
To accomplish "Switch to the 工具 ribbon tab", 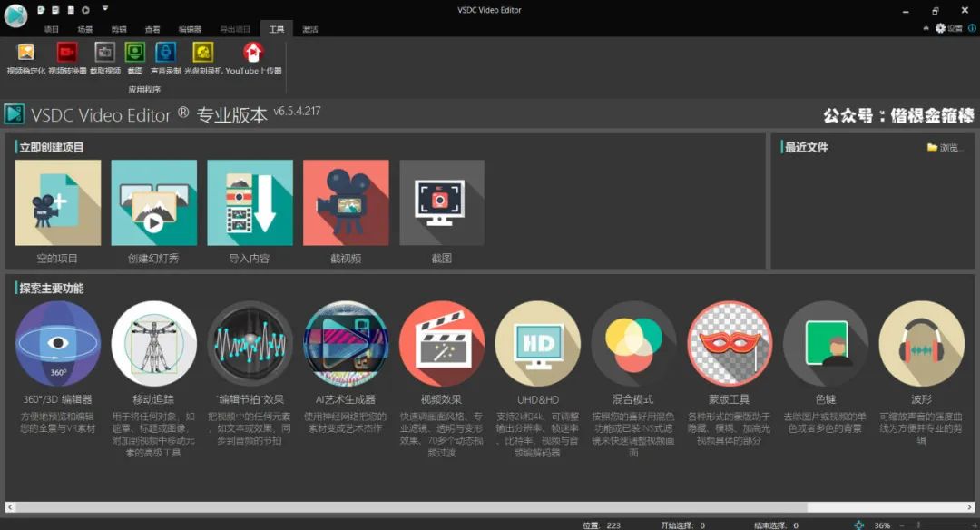I will 278,28.
